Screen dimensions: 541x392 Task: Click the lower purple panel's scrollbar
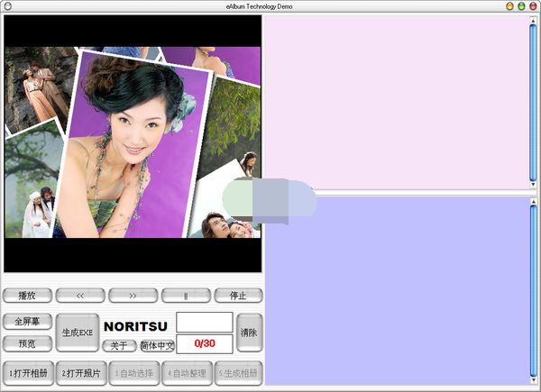[534, 288]
